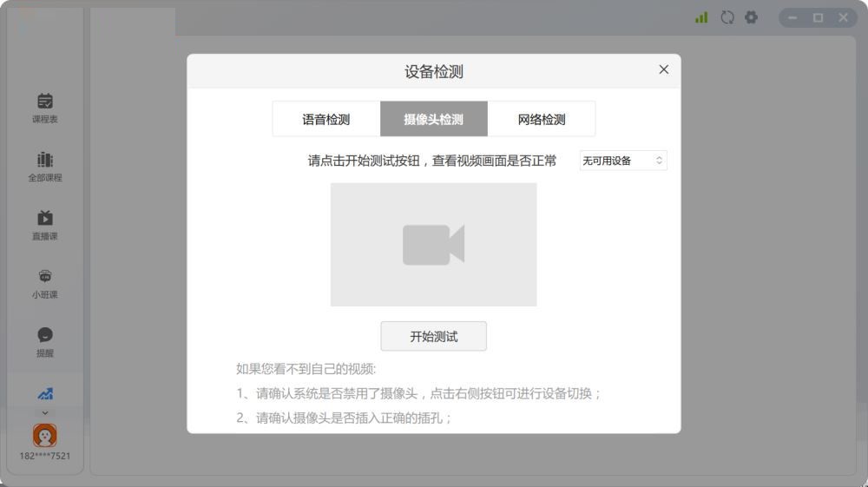Check the network signal strength icon
Image resolution: width=868 pixels, height=487 pixels.
tap(701, 17)
